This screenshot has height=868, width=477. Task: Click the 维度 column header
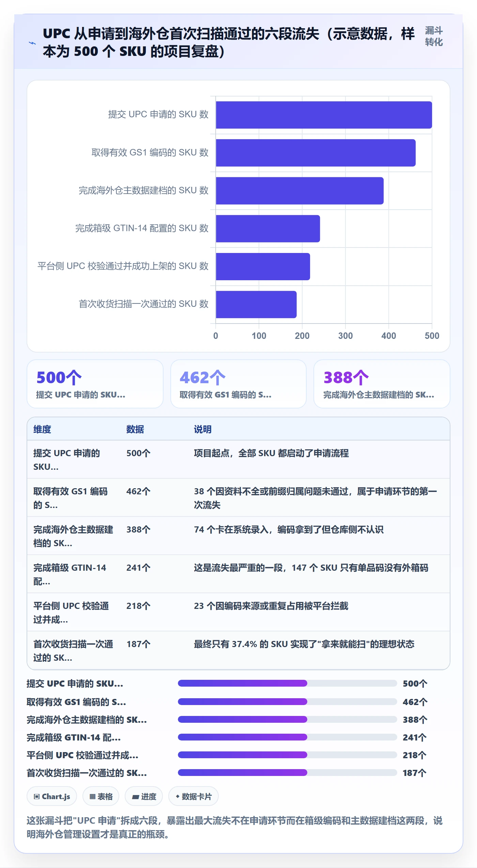click(x=42, y=429)
